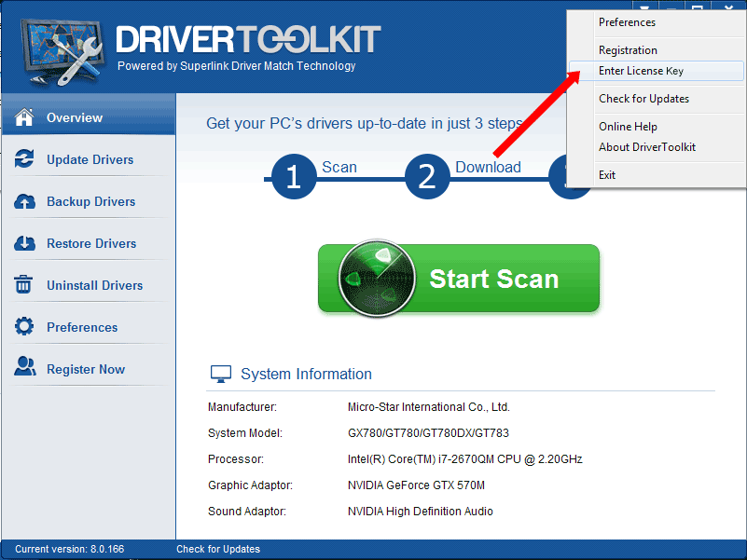The height and width of the screenshot is (560, 747).
Task: Select Restore Drivers in sidebar
Action: click(x=89, y=243)
